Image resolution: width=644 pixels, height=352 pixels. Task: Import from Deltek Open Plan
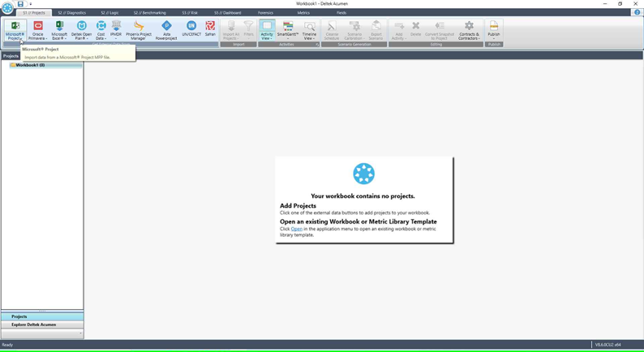point(82,30)
